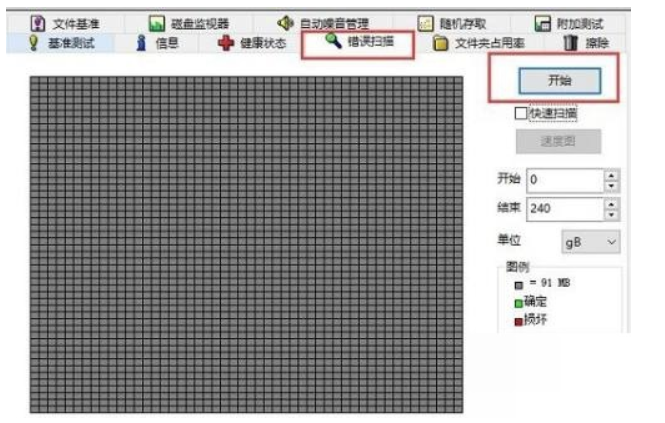665x423 pixels.
Task: Click the 文件基准 document icon
Action: pyautogui.click(x=38, y=23)
